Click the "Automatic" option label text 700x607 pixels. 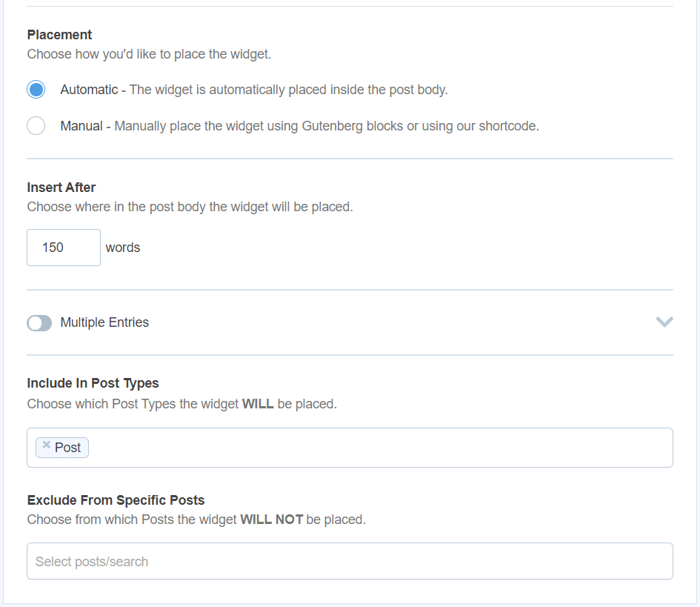pyautogui.click(x=89, y=90)
